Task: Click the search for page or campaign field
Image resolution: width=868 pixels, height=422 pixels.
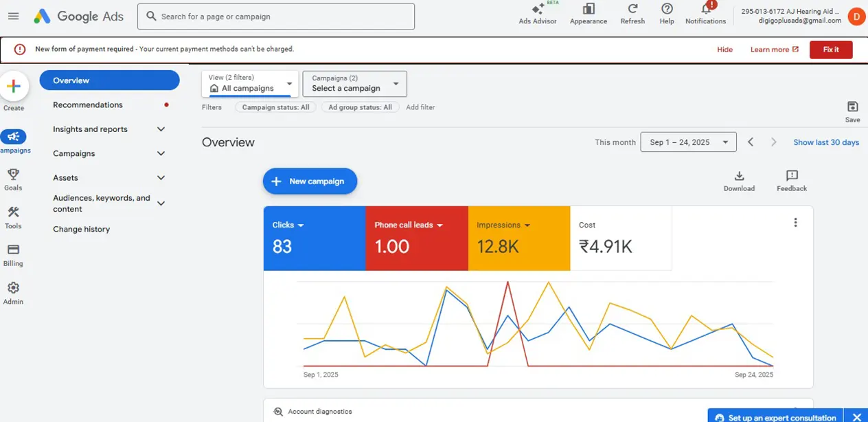Action: pos(276,16)
